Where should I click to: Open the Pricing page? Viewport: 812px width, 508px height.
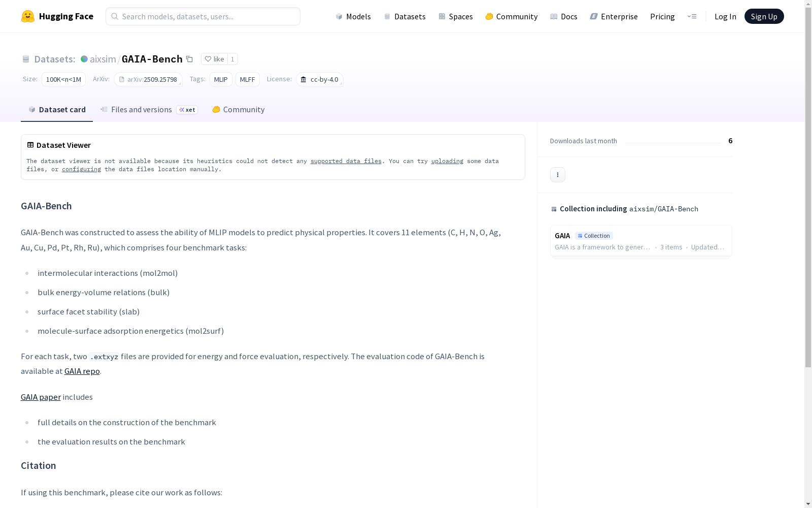[662, 16]
